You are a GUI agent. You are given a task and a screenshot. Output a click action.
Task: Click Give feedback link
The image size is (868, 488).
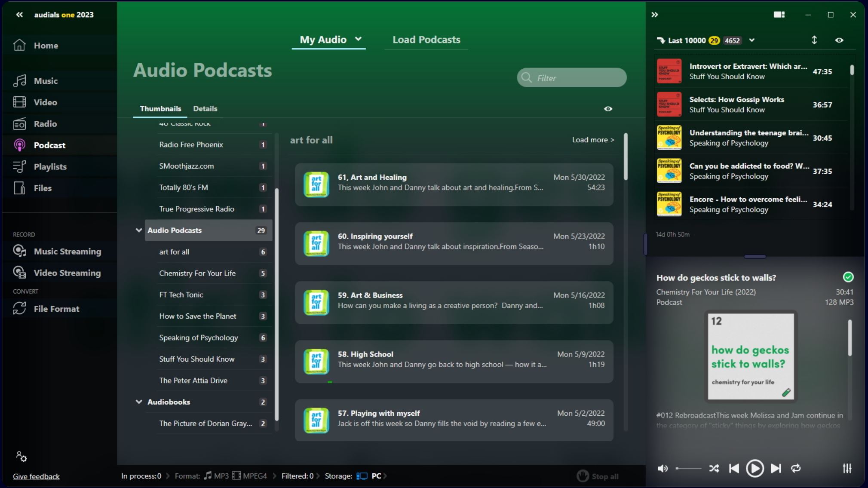(36, 476)
